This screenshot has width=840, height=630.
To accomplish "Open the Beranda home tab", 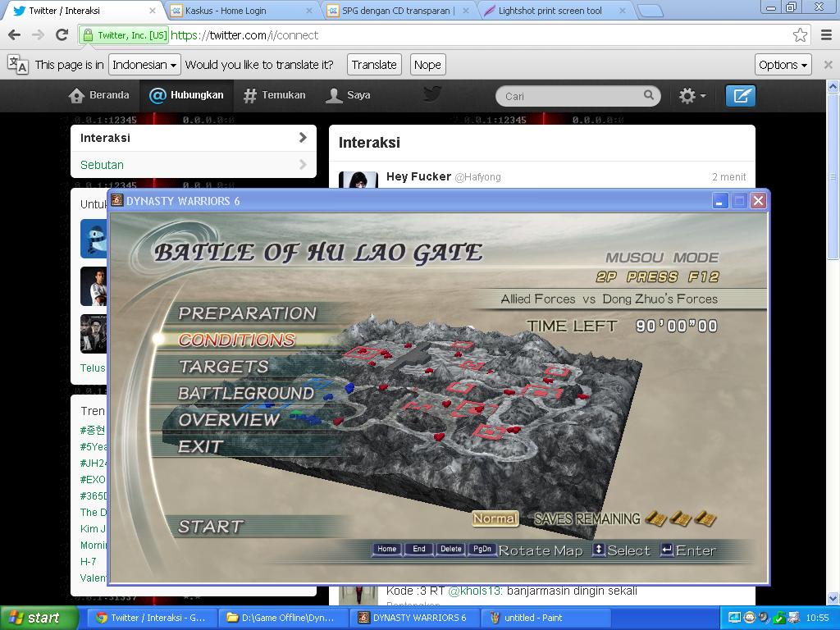I will [x=99, y=95].
